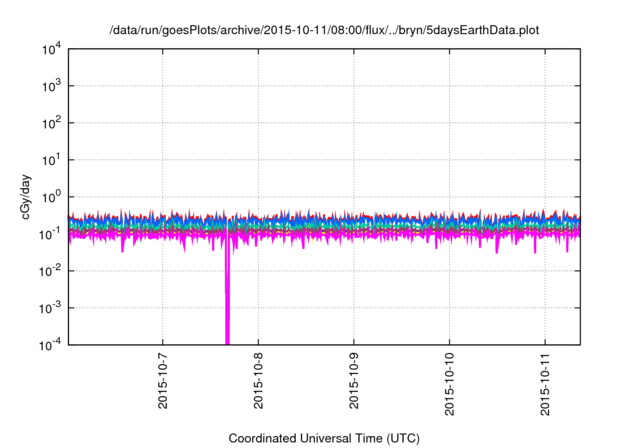Click the 2015-10-11 date label

(545, 384)
